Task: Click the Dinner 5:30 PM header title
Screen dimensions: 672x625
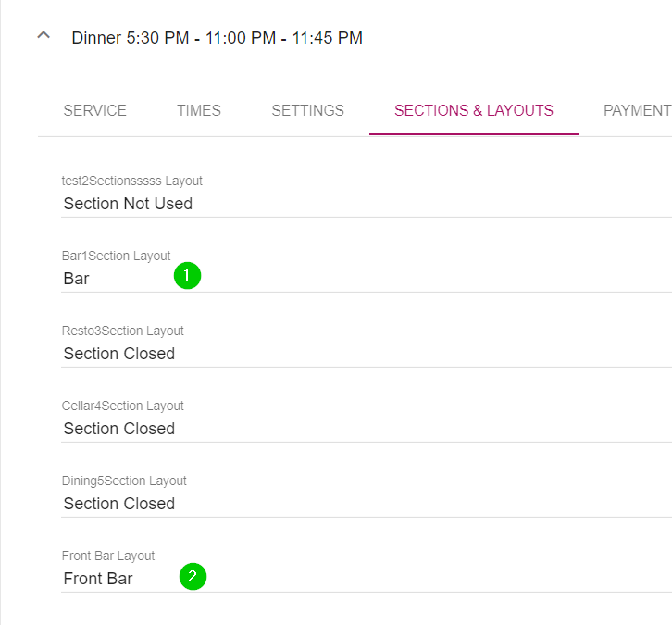Action: pos(217,38)
